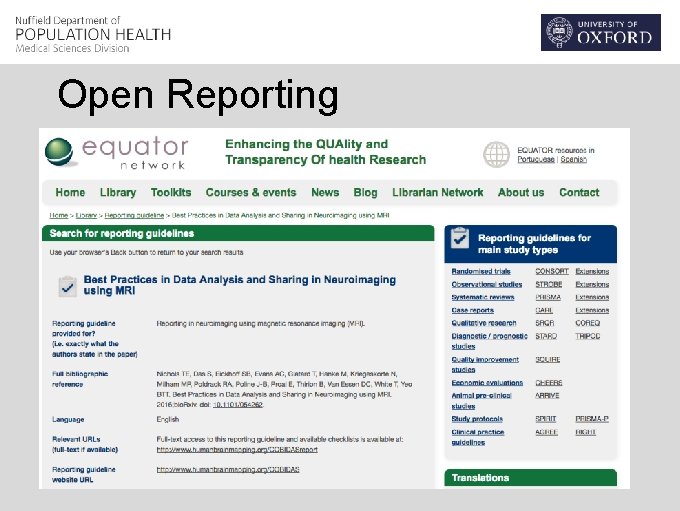The width and height of the screenshot is (680, 511).
Task: Open the About us page
Action: (521, 192)
